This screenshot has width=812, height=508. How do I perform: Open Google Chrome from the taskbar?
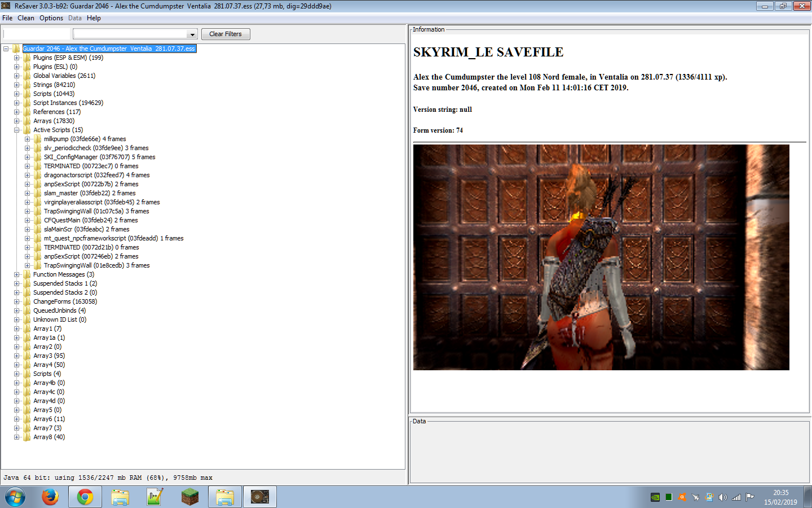(85, 497)
